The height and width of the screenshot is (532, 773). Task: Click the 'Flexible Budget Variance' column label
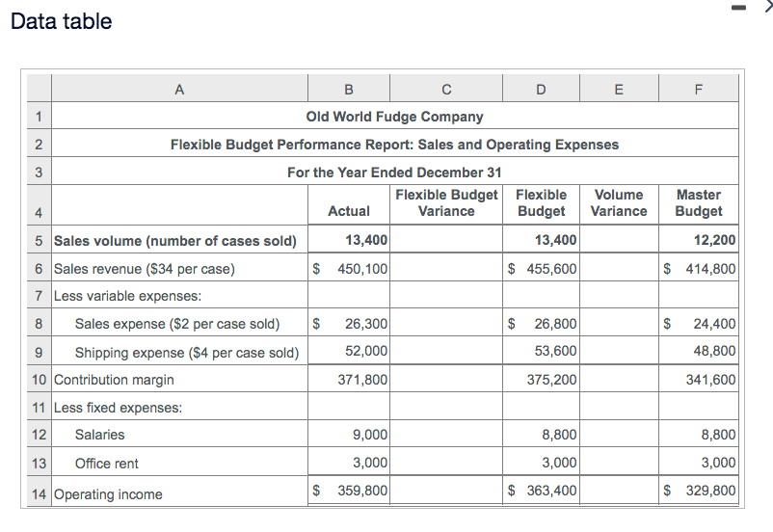[x=446, y=202]
